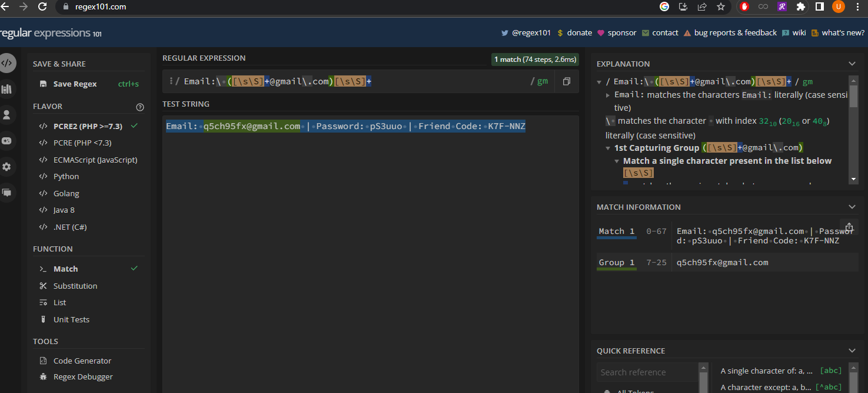Click sponsor link in header

617,33
